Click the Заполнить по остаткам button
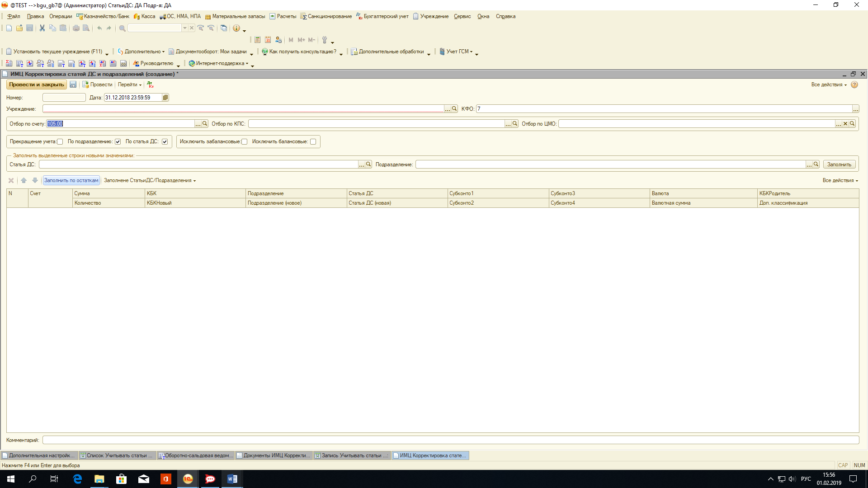 point(71,180)
